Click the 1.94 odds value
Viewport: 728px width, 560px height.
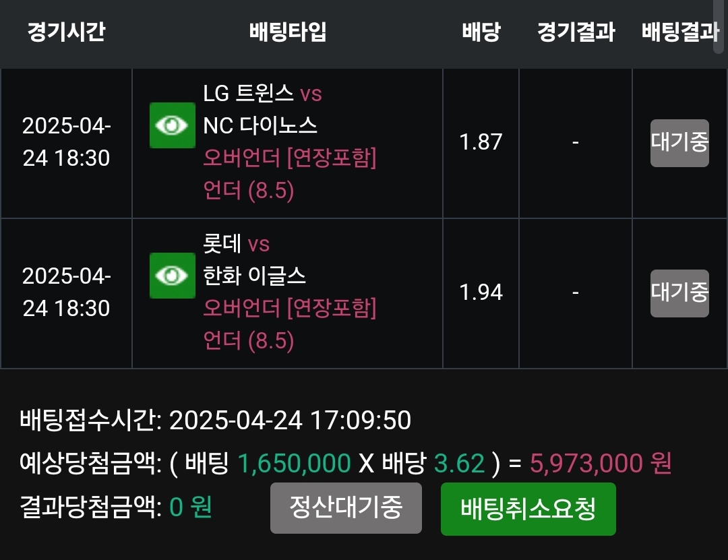tap(481, 292)
